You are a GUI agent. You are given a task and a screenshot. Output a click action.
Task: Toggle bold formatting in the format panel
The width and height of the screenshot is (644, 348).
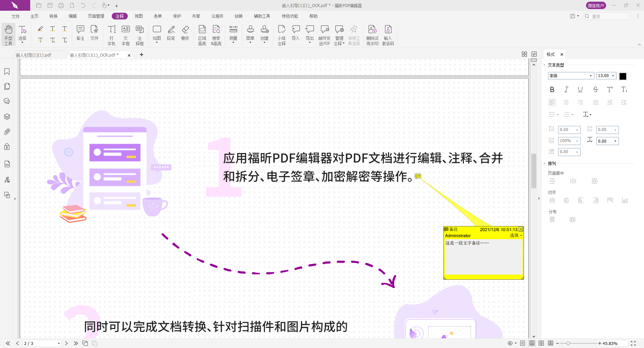pos(552,89)
